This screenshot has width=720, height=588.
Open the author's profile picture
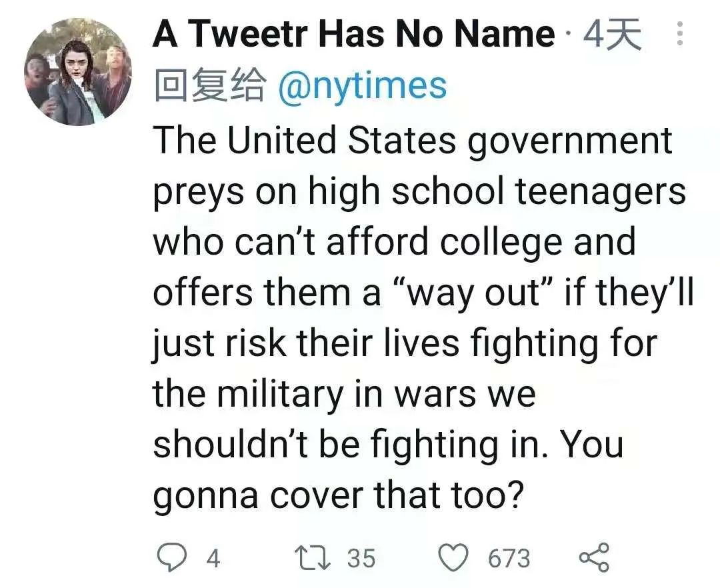point(78,72)
